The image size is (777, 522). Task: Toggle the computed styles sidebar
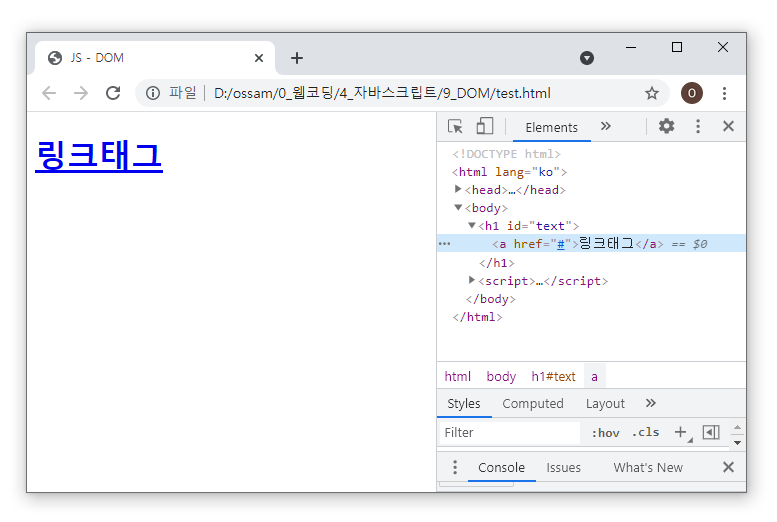pyautogui.click(x=711, y=432)
